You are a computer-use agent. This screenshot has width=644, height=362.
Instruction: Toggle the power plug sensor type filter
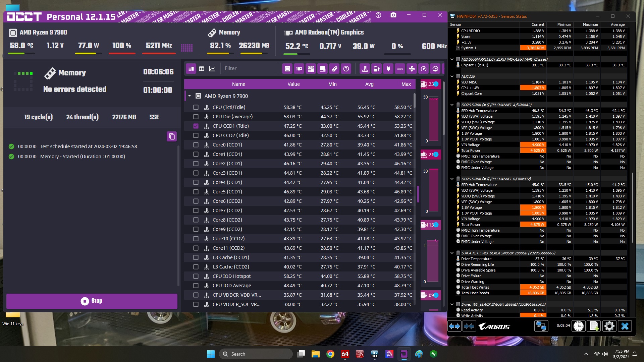(388, 69)
